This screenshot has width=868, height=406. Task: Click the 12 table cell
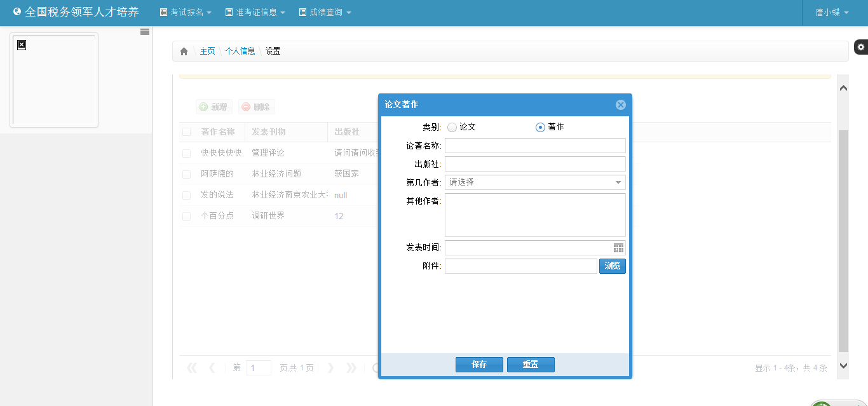click(339, 216)
